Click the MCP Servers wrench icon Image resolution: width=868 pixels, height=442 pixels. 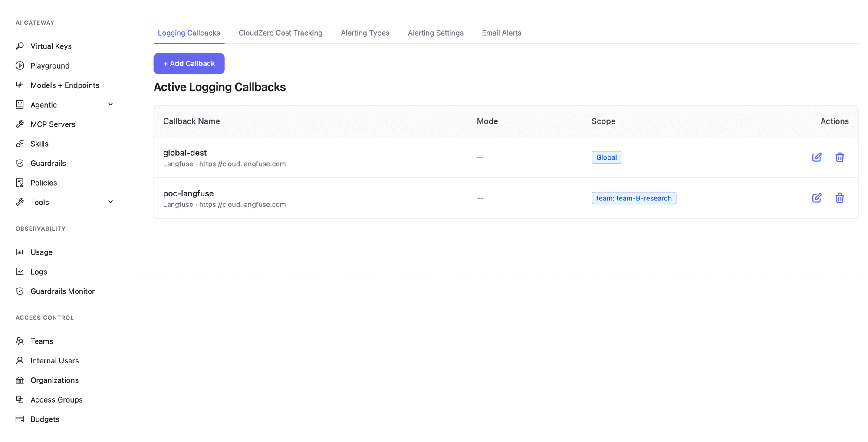click(20, 124)
